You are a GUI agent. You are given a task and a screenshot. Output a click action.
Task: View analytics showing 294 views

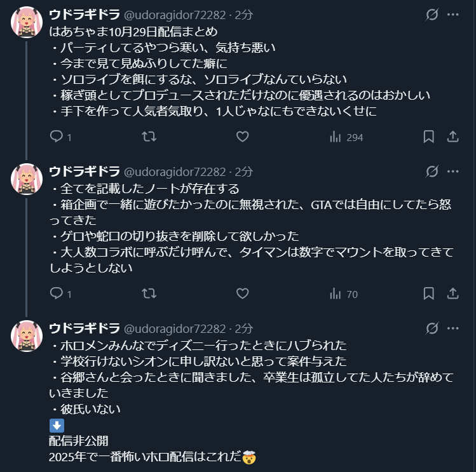click(x=346, y=137)
